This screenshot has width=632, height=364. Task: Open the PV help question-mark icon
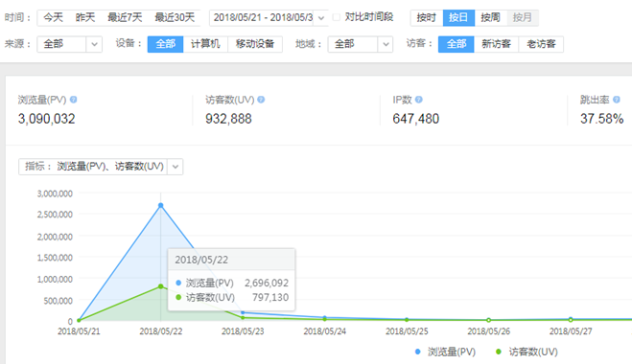[73, 100]
